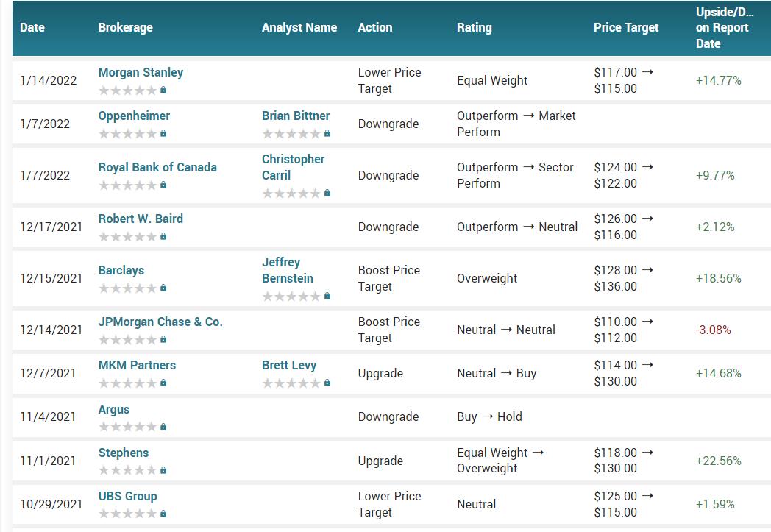Screen dimensions: 771x532
Task: Sort by Upside/Downside on Report Date header
Action: tap(725, 27)
